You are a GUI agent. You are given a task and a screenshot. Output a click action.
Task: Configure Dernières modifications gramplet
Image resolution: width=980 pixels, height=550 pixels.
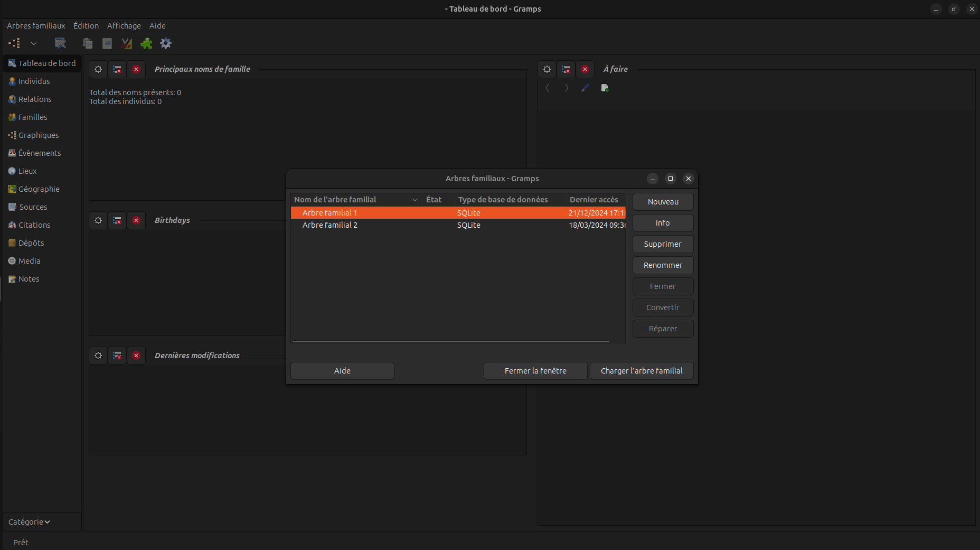pos(98,356)
